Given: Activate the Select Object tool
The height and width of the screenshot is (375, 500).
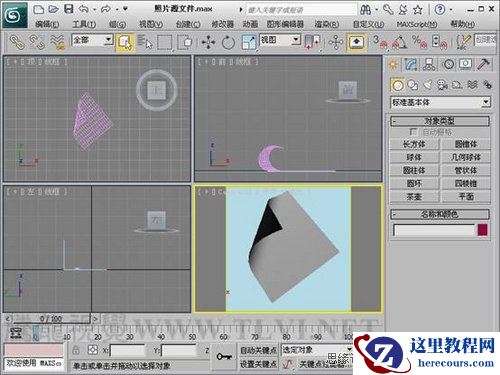Looking at the screenshot, I should (125, 43).
